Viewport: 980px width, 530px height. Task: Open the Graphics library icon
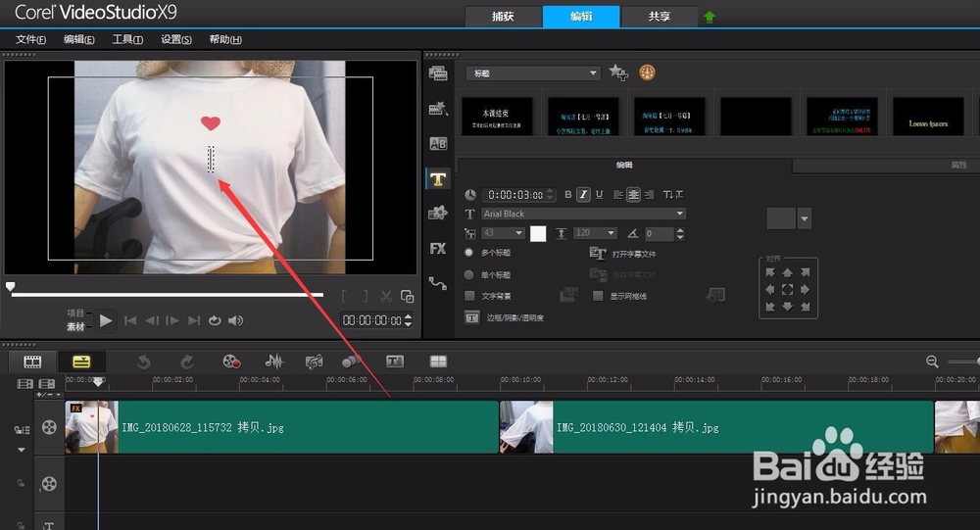[437, 214]
